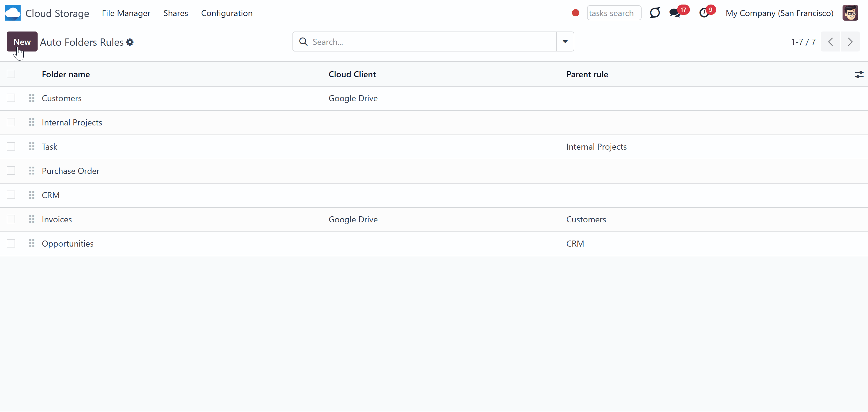This screenshot has height=412, width=868.
Task: Open the CRM folder rule
Action: click(51, 195)
